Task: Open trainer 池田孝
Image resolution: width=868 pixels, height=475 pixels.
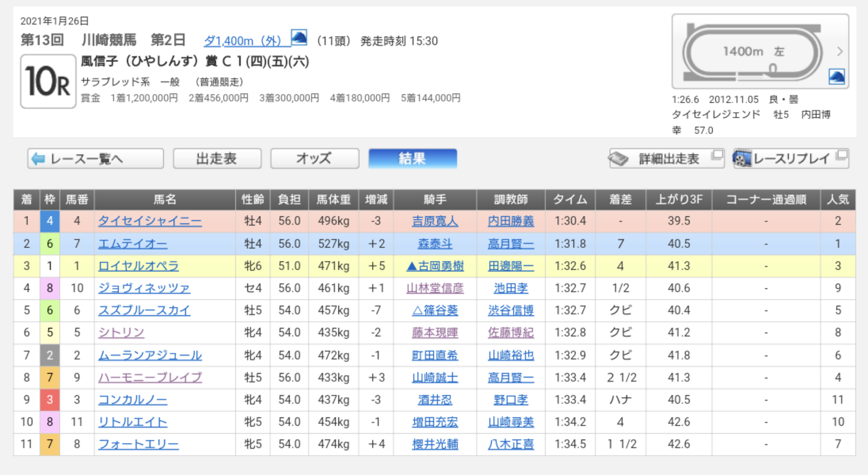Action: click(x=511, y=288)
